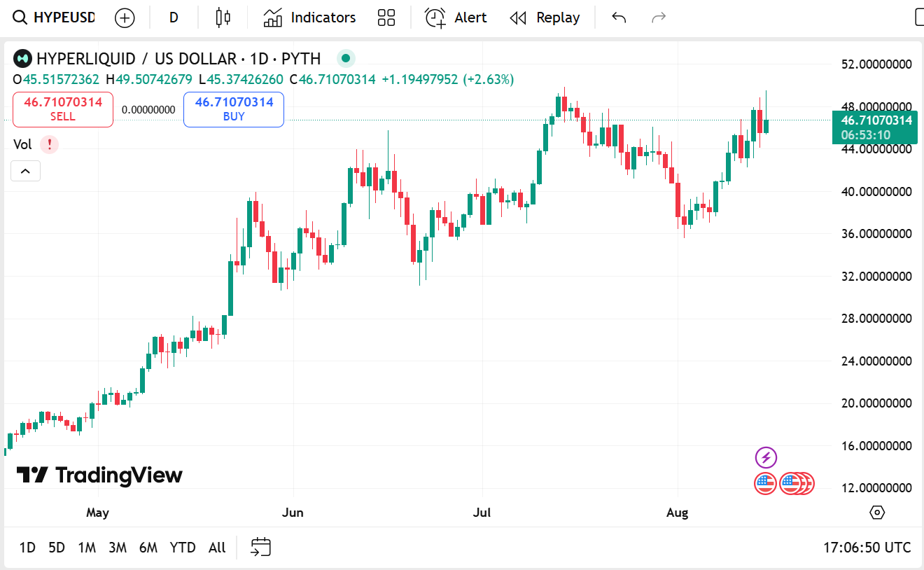The width and height of the screenshot is (924, 570).
Task: Open the D timeframe interval dropdown
Action: point(174,18)
